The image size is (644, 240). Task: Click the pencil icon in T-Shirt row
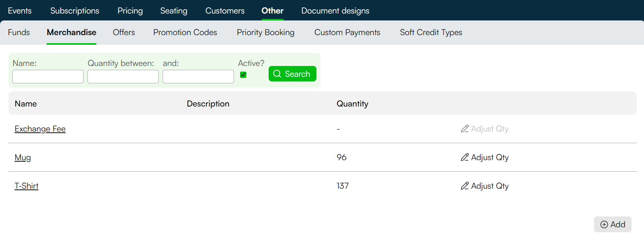465,186
